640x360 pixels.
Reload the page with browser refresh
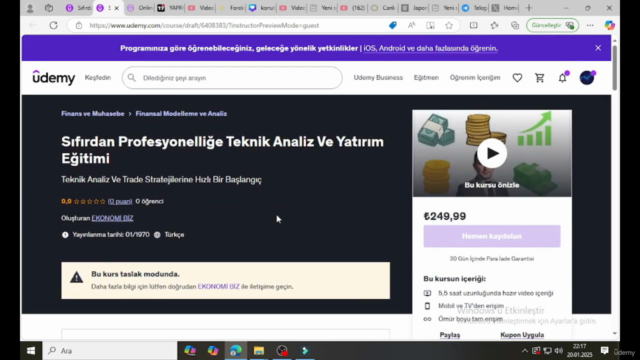coord(53,25)
